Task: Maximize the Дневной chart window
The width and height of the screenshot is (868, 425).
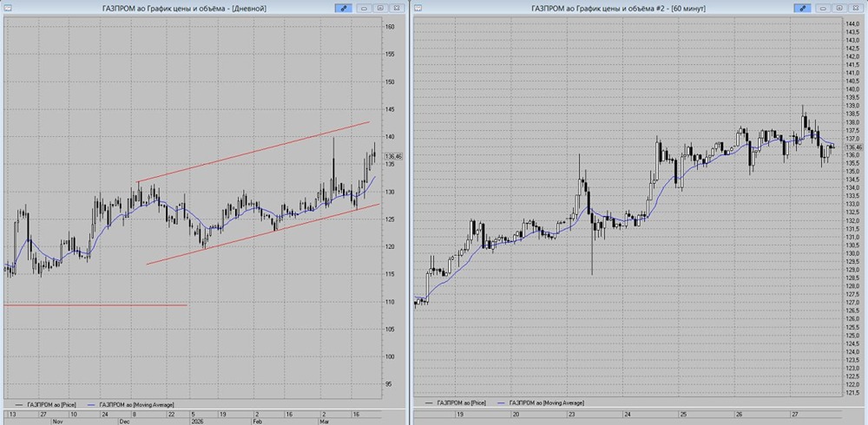Action: 380,9
